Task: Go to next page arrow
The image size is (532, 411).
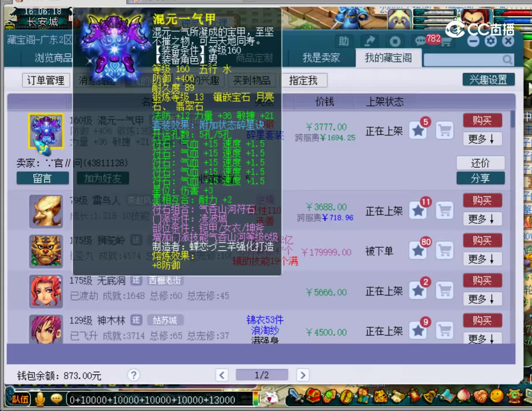Action: point(303,375)
